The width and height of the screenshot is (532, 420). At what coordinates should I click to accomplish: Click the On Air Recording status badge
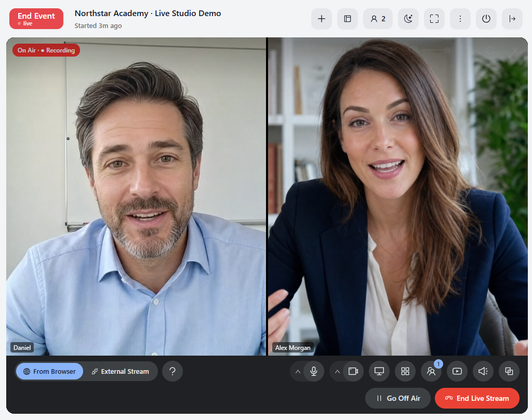(46, 50)
